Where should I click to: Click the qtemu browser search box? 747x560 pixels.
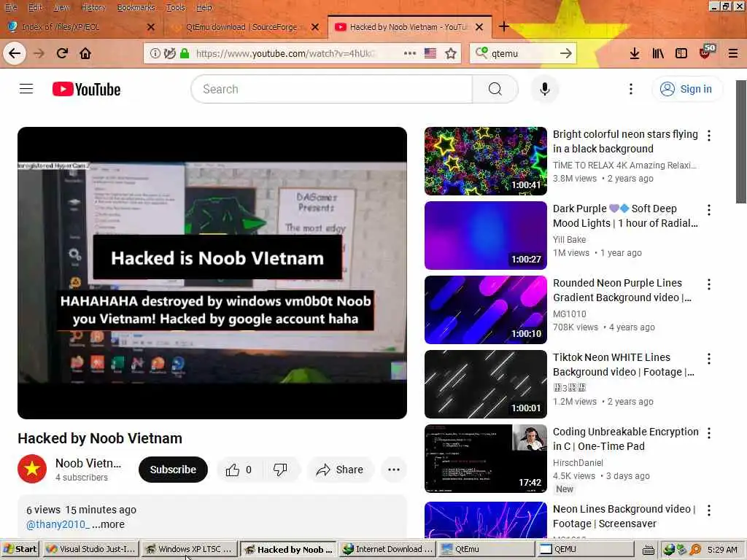(524, 53)
